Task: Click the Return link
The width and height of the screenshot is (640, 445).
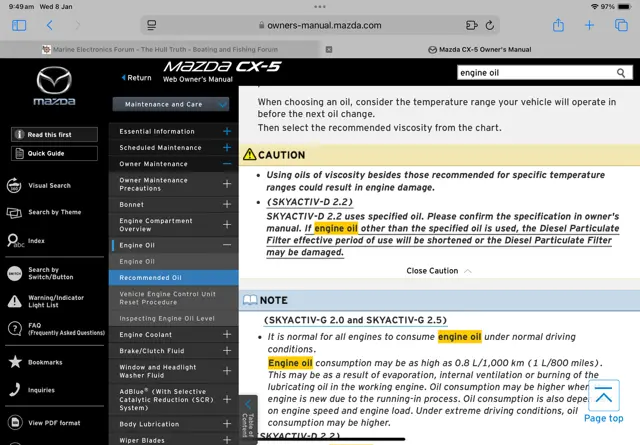Action: click(137, 77)
